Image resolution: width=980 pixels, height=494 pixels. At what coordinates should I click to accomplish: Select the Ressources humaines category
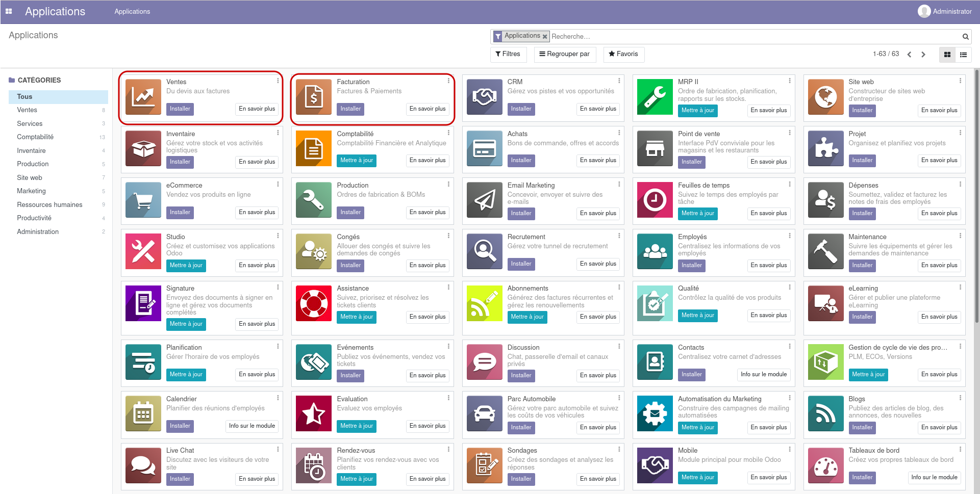click(x=49, y=204)
